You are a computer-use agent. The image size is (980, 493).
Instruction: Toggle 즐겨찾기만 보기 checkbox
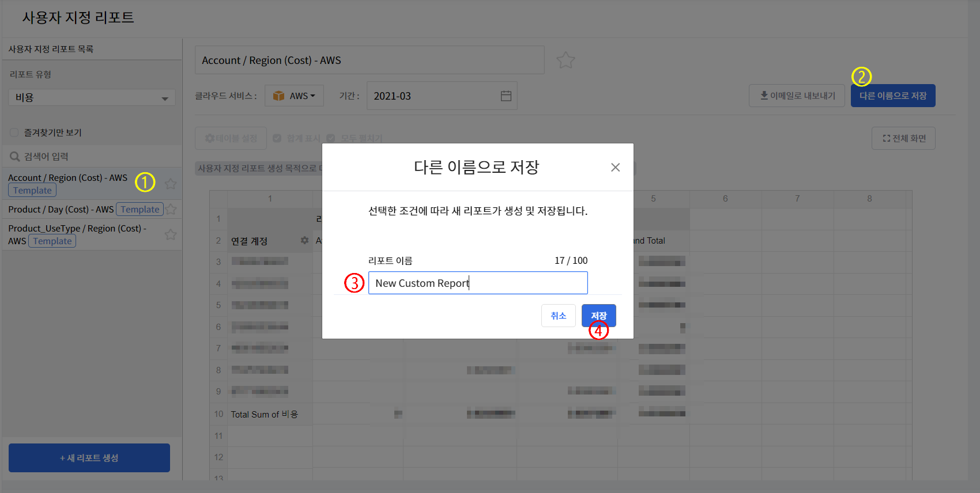tap(14, 133)
